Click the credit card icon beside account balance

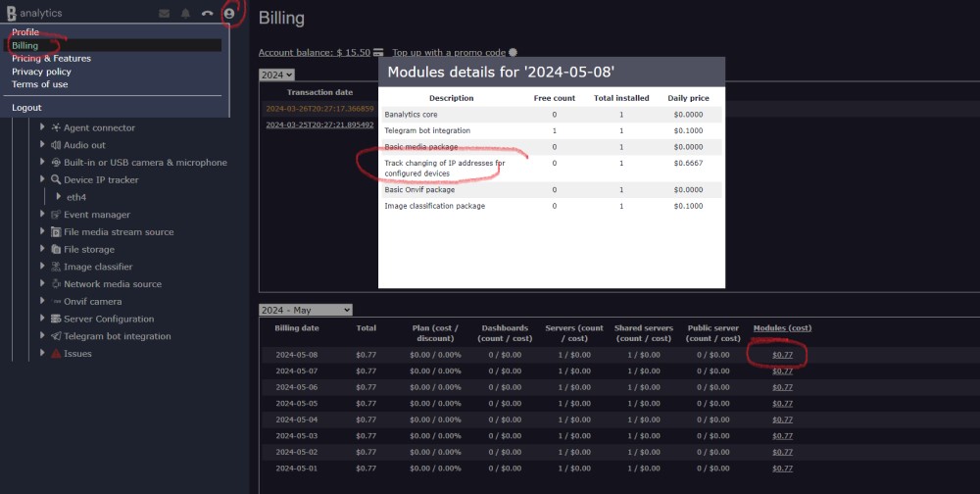coord(378,52)
